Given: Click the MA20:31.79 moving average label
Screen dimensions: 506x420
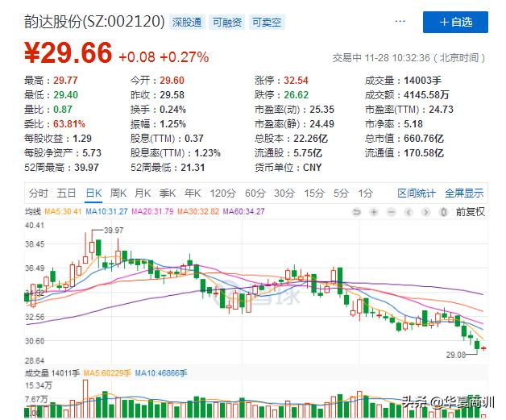Looking at the screenshot, I should (x=152, y=211).
